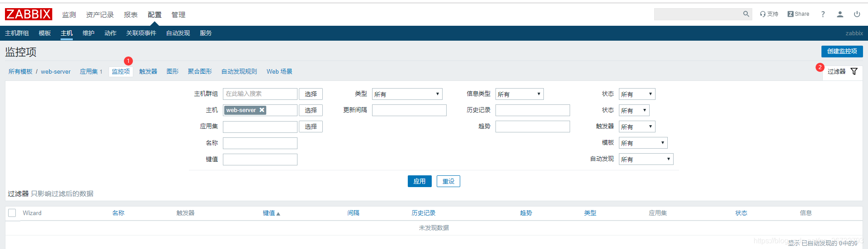Sort table by 间隔 column
The image size is (868, 249).
pyautogui.click(x=354, y=213)
